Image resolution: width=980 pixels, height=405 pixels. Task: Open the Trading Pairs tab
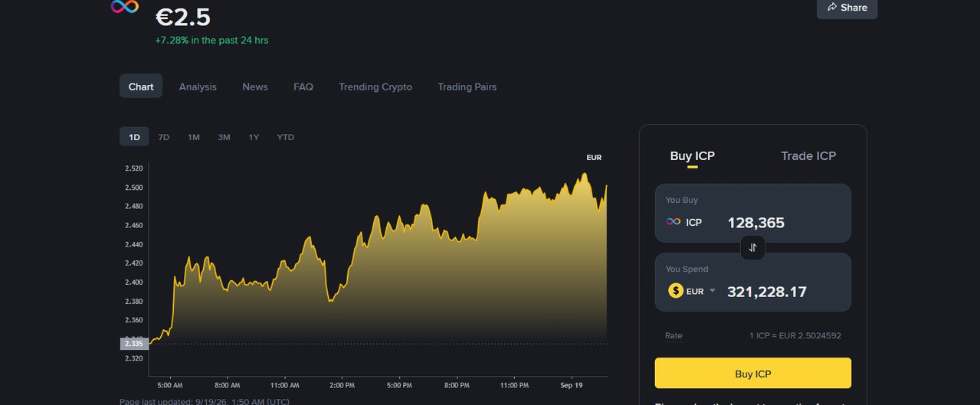467,87
